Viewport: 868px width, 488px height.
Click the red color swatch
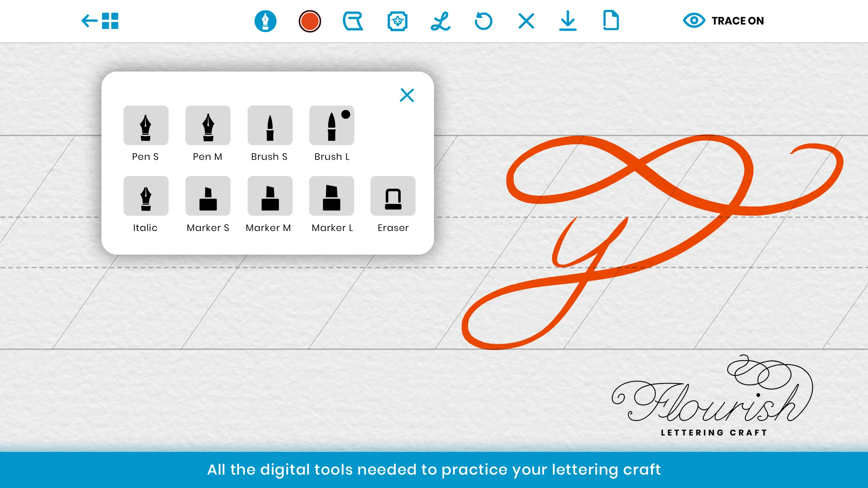(309, 21)
